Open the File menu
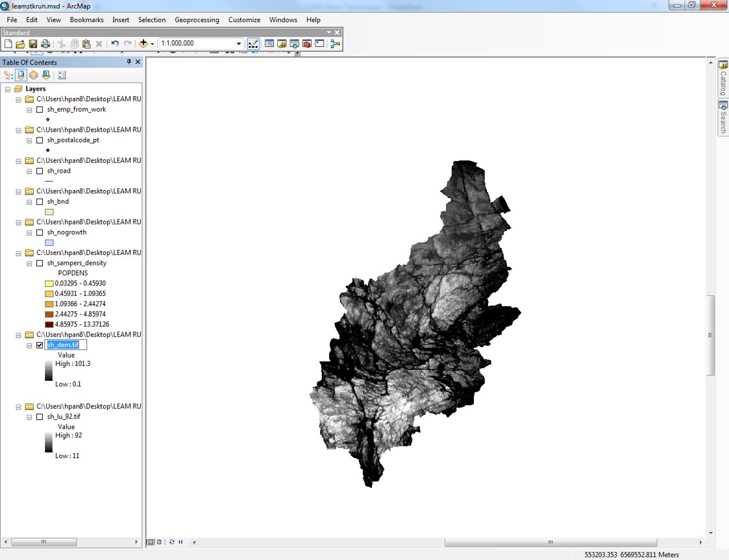 (12, 19)
